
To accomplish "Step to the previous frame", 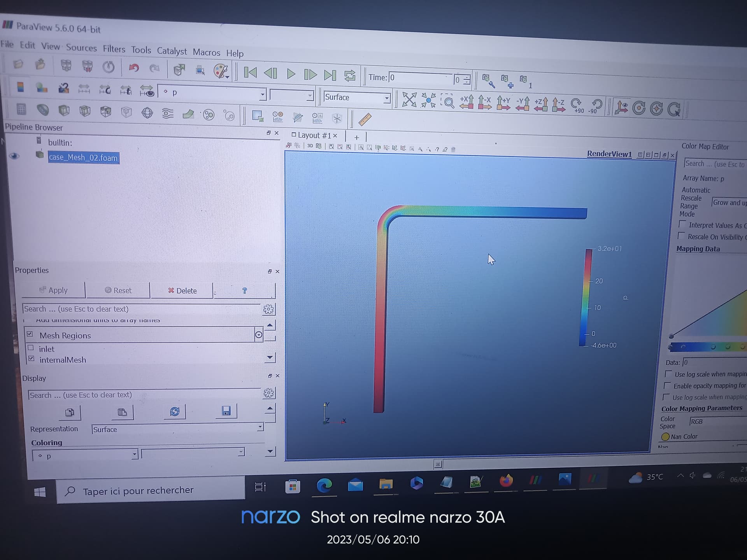I will tap(270, 73).
